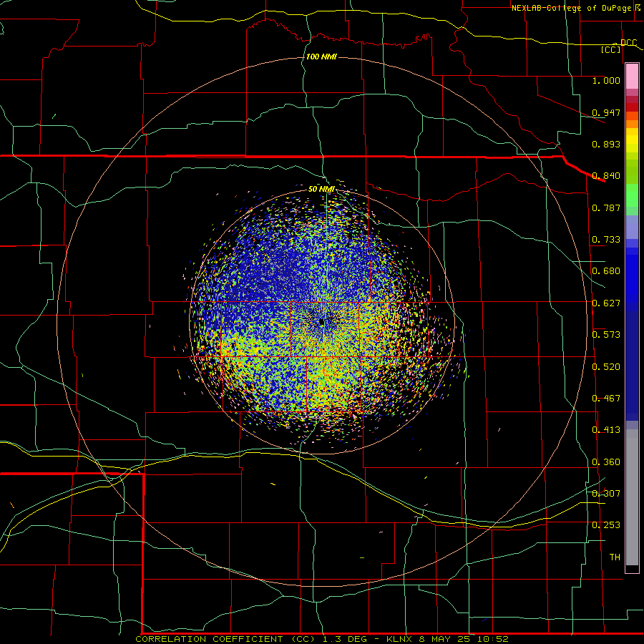Screen dimensions: 644x644
Task: Select the 0.253 scale value
Action: pyautogui.click(x=606, y=525)
